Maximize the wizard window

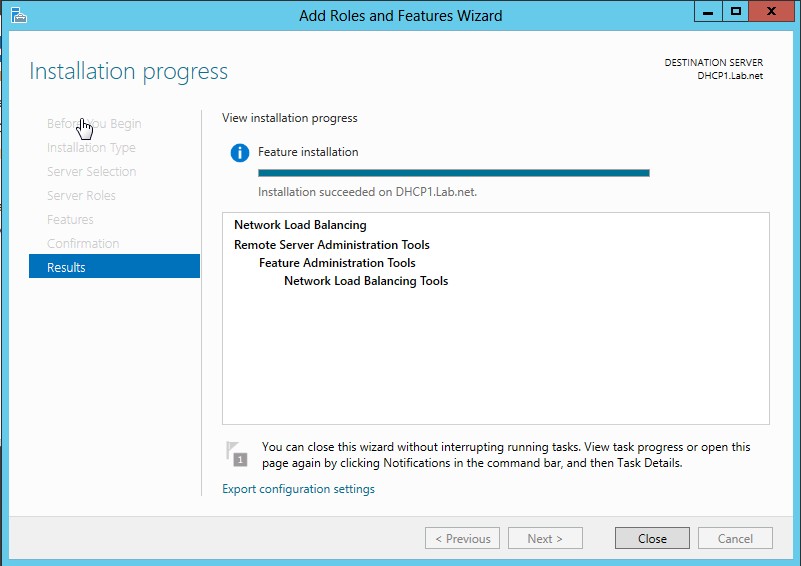pos(736,12)
